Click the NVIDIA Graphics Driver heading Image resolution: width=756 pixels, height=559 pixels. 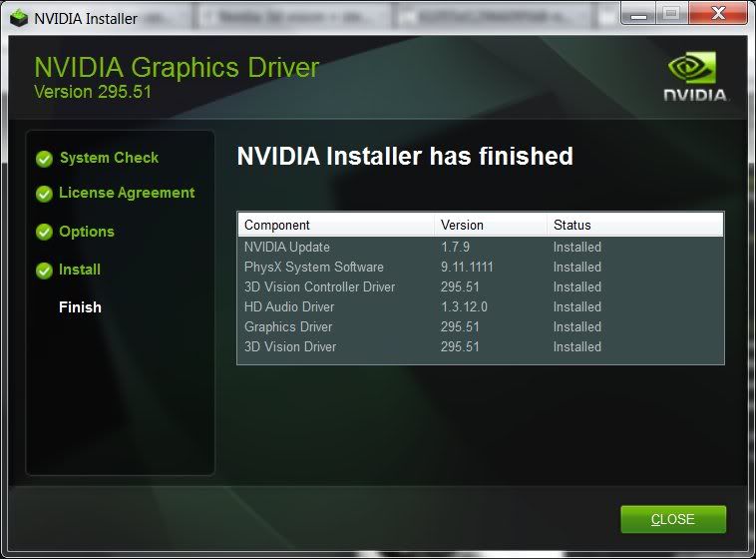pos(177,67)
